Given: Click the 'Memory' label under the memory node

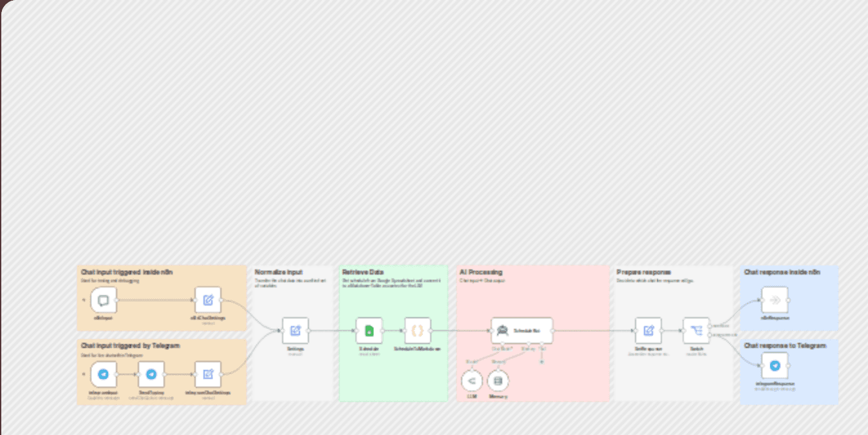Looking at the screenshot, I should [498, 396].
